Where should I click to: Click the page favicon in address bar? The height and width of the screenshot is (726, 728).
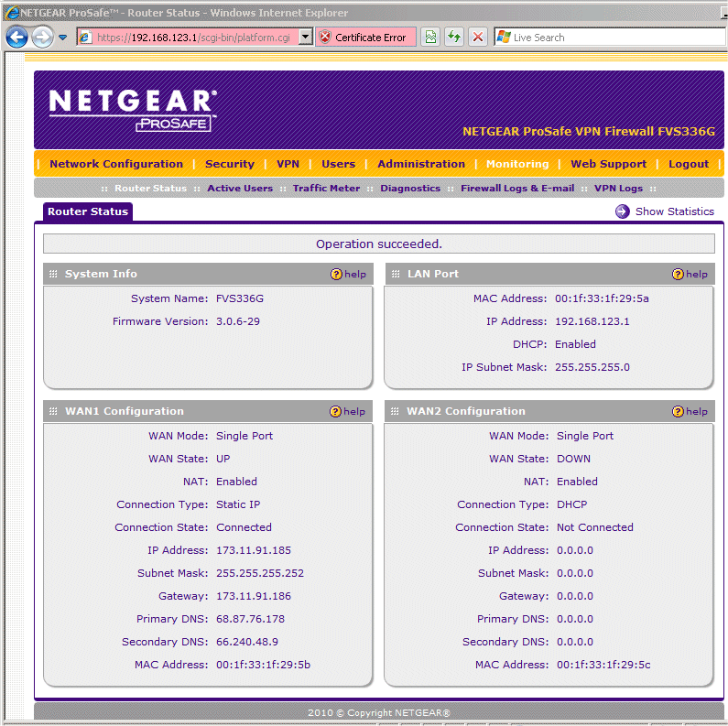[85, 38]
